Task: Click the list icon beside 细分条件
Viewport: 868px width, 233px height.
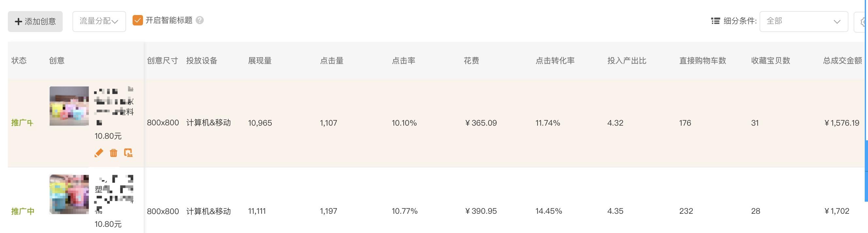Action: pos(716,21)
